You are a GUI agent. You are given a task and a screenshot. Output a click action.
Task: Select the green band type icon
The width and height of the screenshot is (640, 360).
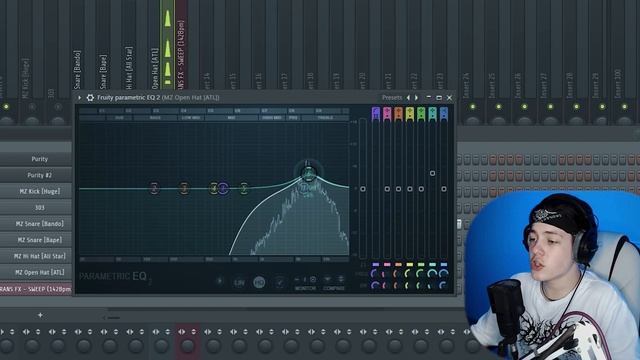click(x=421, y=113)
